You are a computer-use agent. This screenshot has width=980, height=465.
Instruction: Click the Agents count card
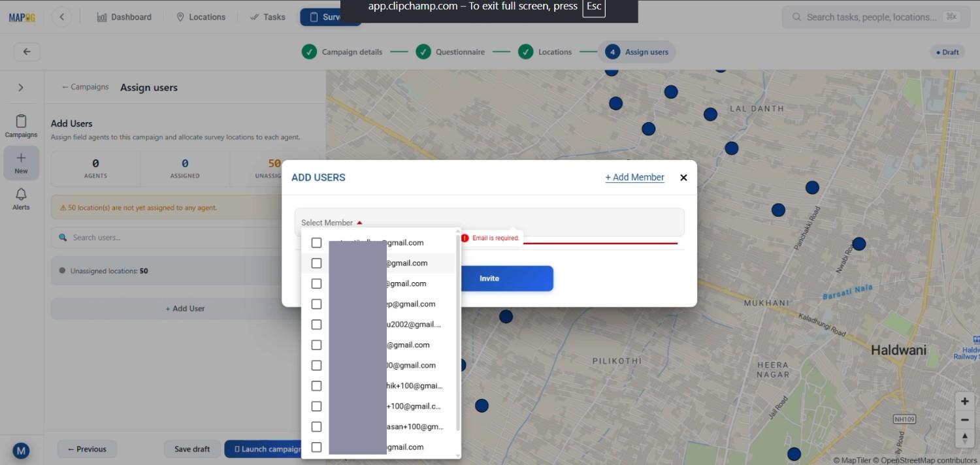point(95,168)
